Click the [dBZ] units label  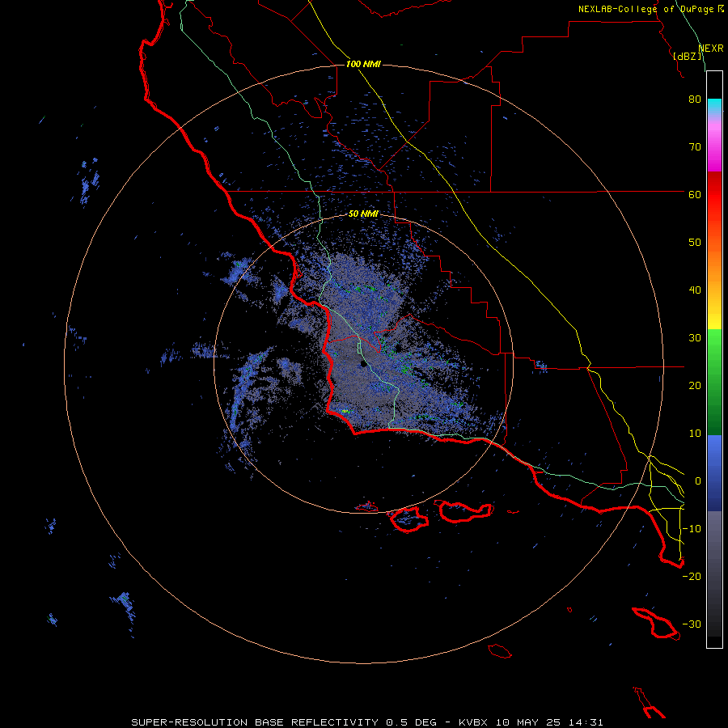point(688,56)
